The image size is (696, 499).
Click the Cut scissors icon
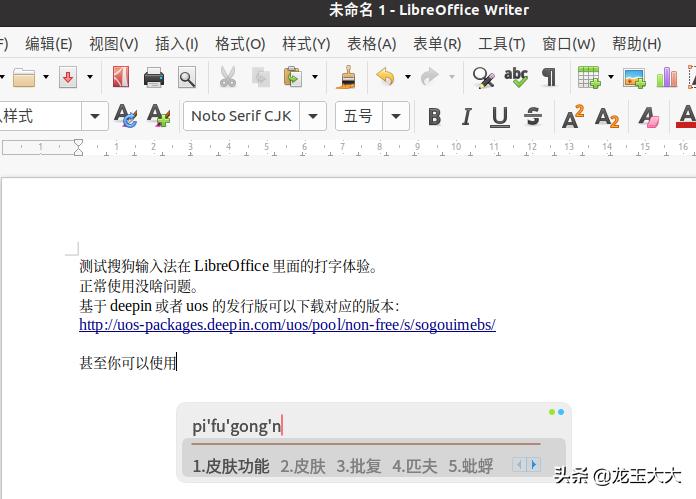tap(228, 77)
